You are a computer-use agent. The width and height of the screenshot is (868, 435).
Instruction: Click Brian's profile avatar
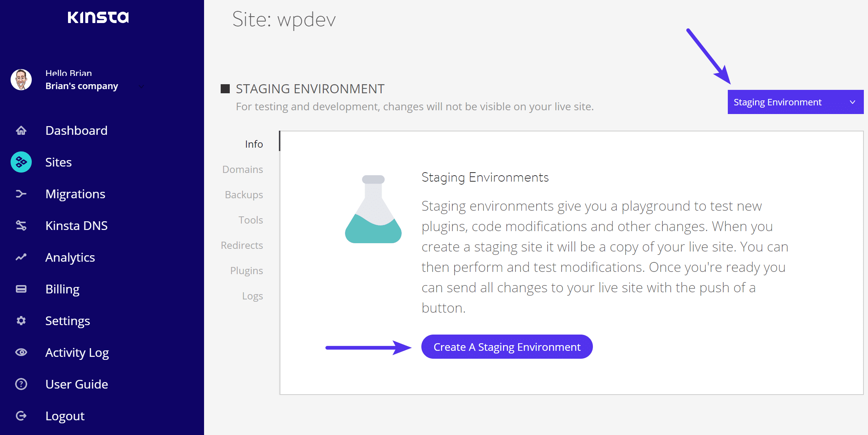tap(21, 80)
